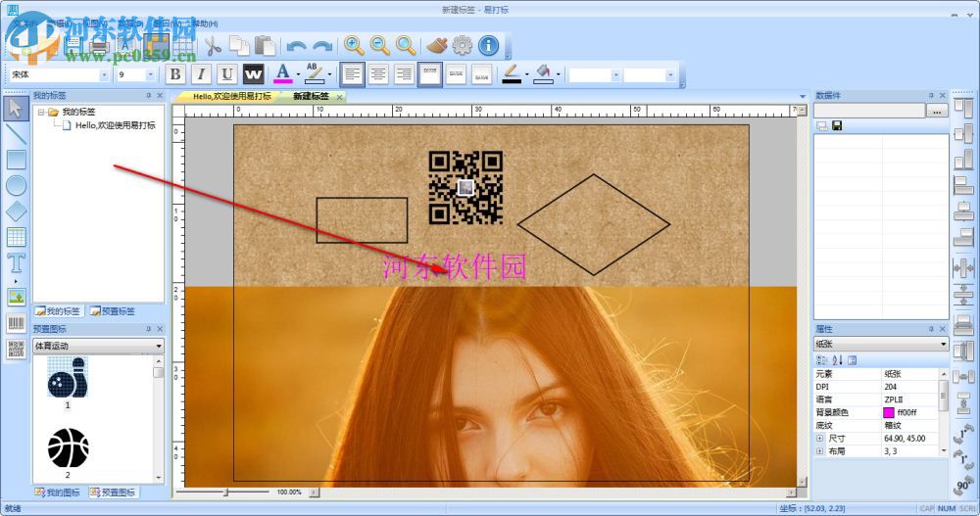Toggle bold formatting
Image resolution: width=980 pixels, height=516 pixels.
coord(175,74)
